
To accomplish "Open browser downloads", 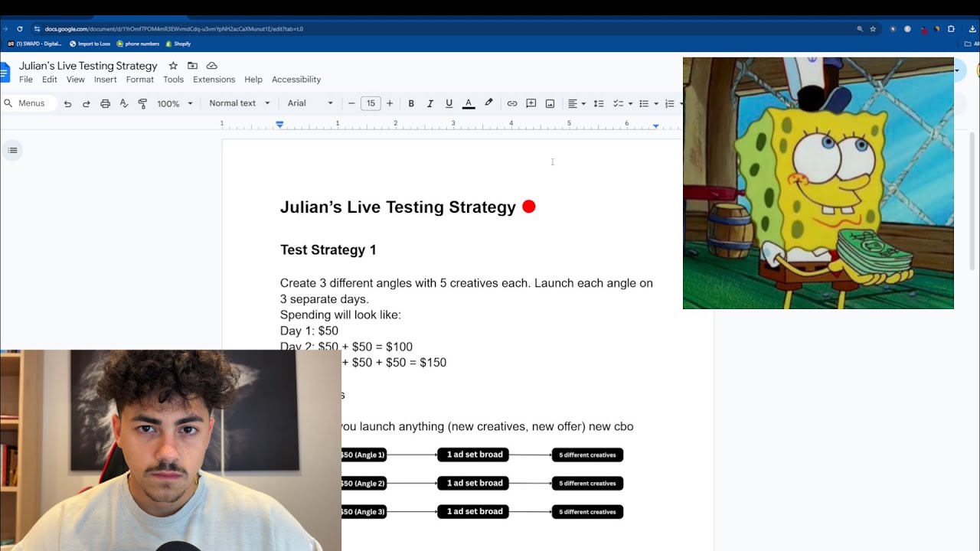I will point(972,29).
